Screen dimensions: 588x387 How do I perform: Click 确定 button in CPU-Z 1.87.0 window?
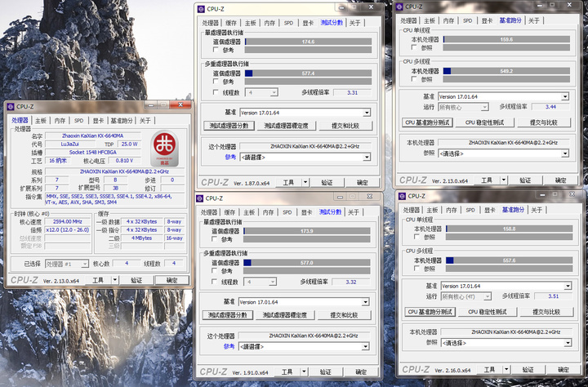pyautogui.click(x=362, y=183)
